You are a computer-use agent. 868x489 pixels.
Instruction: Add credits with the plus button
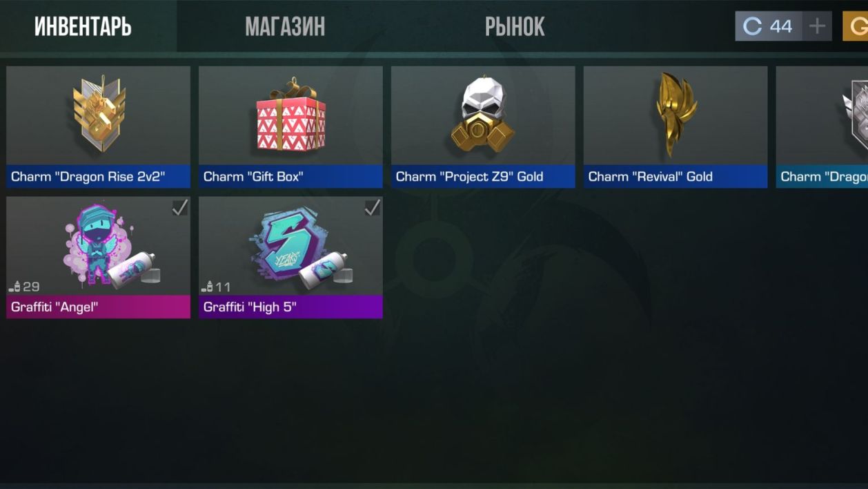[x=817, y=26]
